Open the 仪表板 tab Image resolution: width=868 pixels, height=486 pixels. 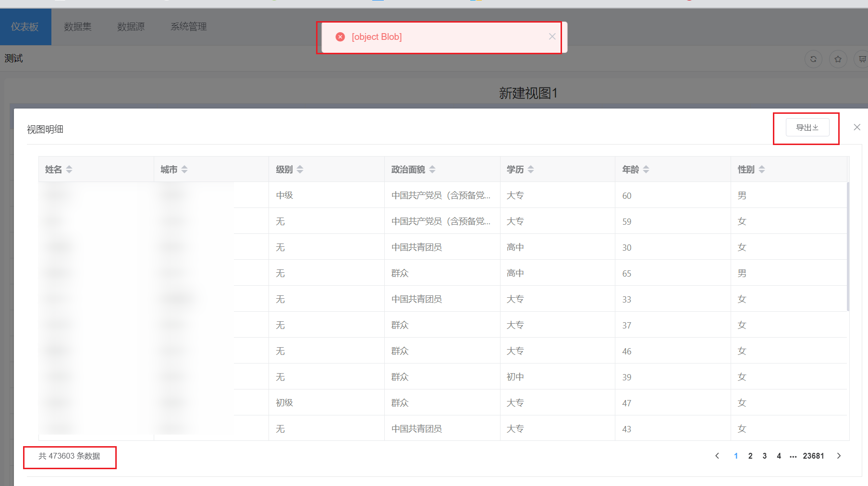coord(25,27)
